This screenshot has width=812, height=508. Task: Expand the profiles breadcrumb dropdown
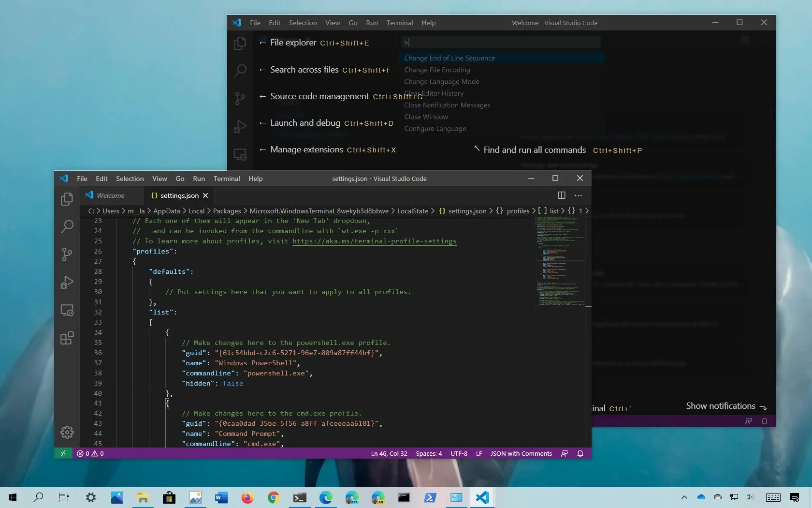tap(518, 211)
